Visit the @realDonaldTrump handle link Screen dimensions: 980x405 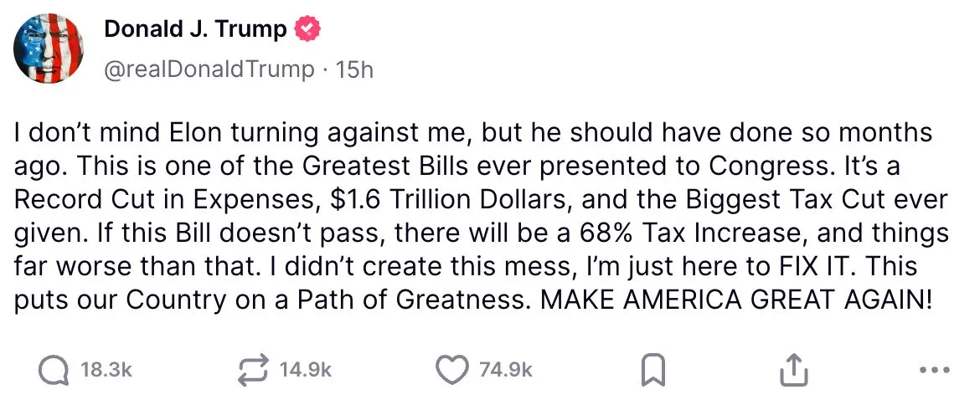coord(209,70)
